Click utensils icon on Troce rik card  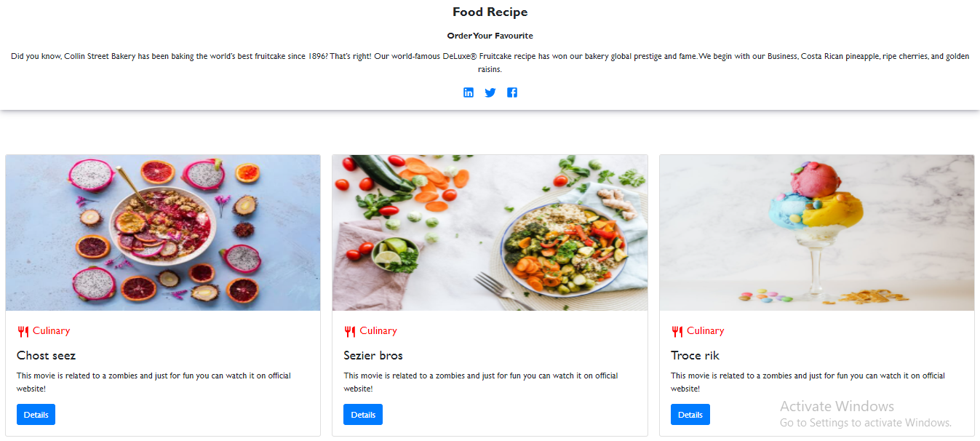point(677,332)
